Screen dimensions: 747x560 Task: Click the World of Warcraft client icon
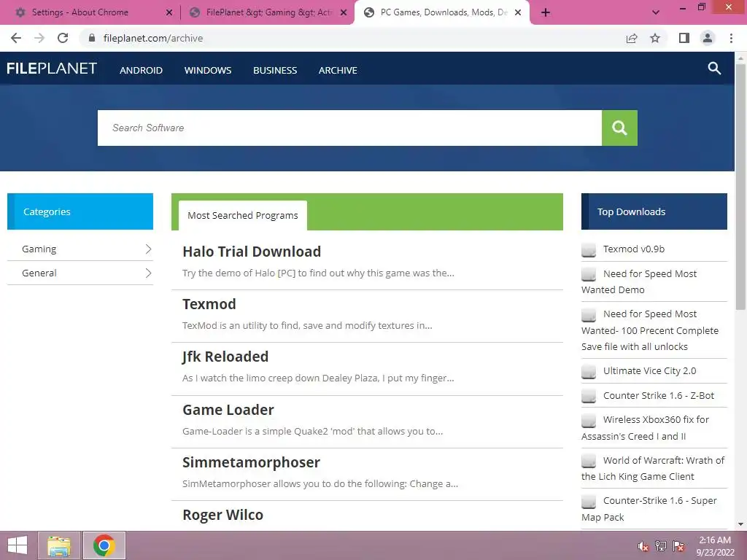589,461
